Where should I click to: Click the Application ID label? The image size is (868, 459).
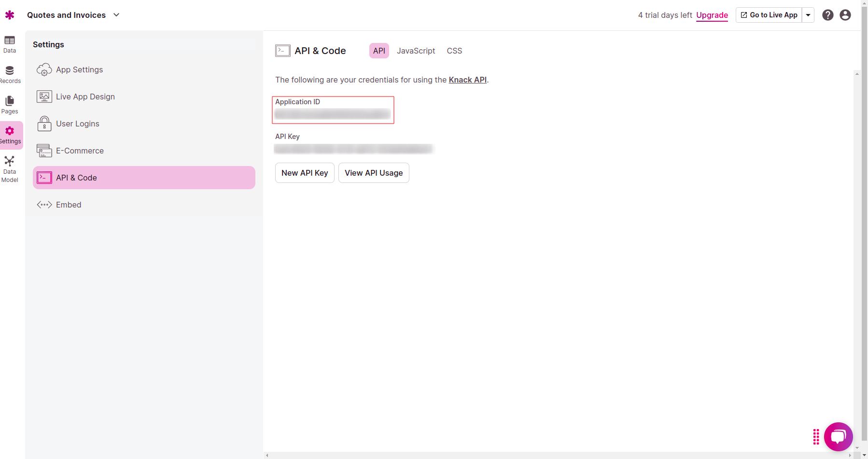click(297, 102)
